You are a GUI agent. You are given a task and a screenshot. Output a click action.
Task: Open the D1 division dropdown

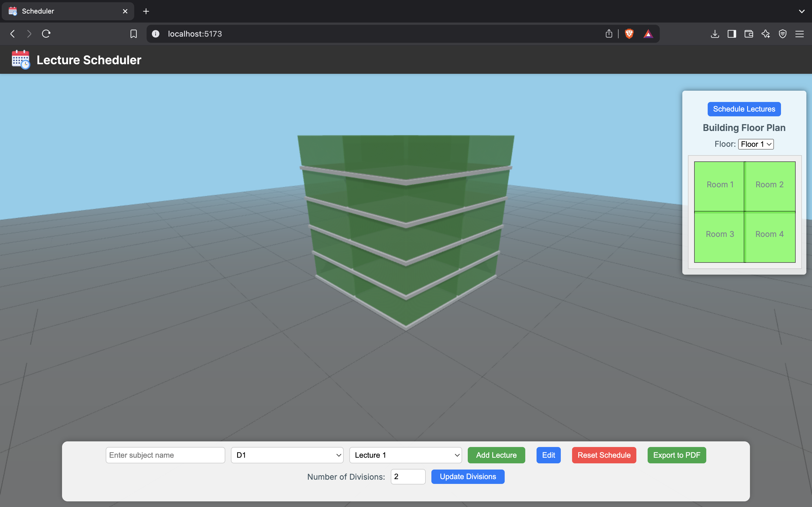(287, 455)
